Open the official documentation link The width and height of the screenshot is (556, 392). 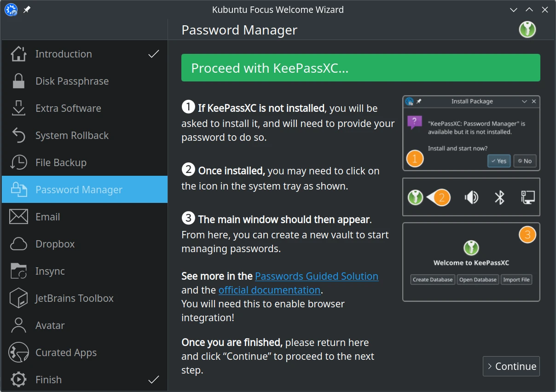coord(269,290)
